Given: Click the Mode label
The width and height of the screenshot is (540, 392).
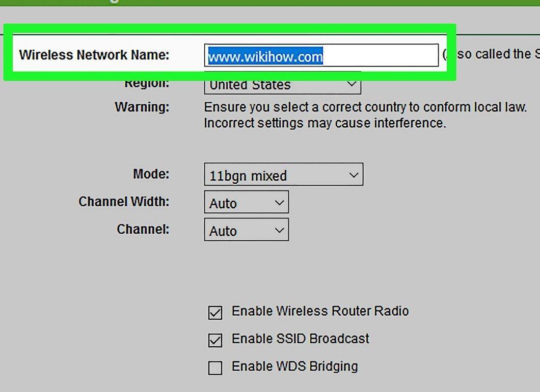Looking at the screenshot, I should coord(151,174).
